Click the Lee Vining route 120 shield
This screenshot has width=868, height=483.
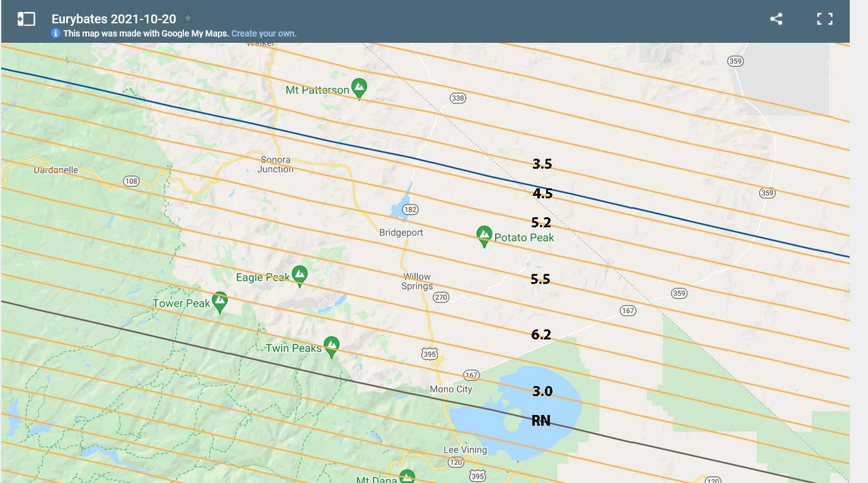pyautogui.click(x=456, y=463)
